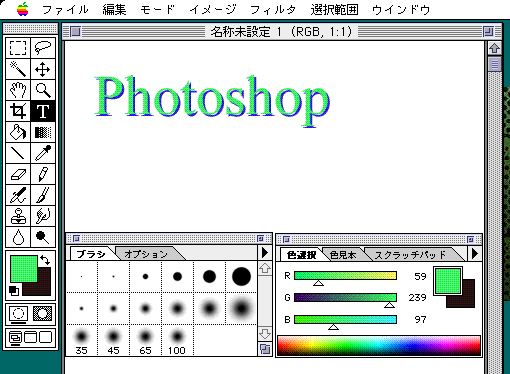Image resolution: width=510 pixels, height=374 pixels.
Task: Open the スクラッチパッド tab
Action: pos(410,255)
